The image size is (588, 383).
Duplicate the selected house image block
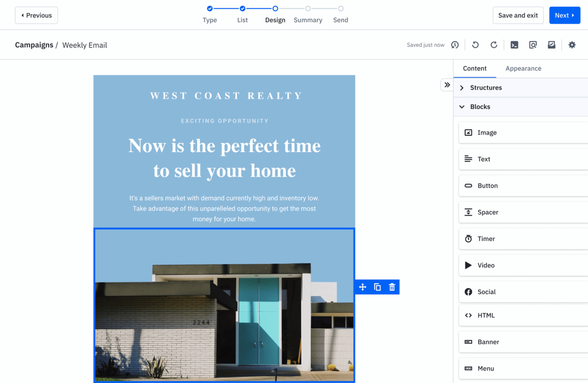pos(377,287)
